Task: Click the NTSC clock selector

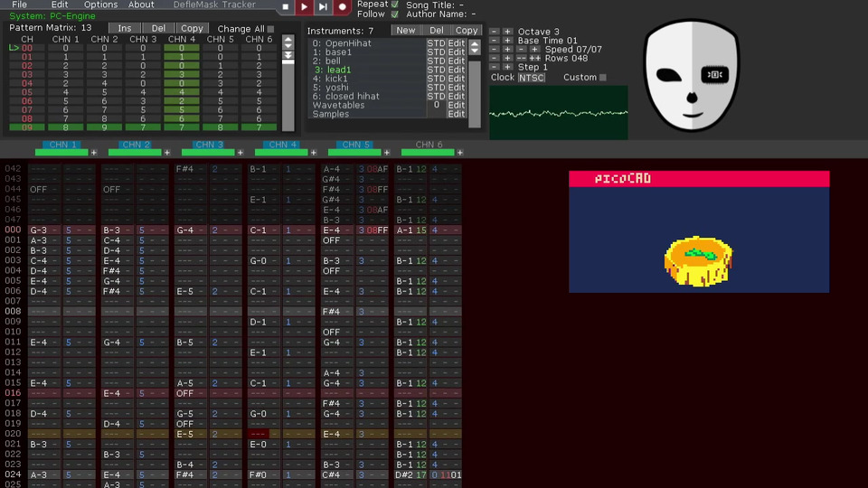Action: [532, 78]
